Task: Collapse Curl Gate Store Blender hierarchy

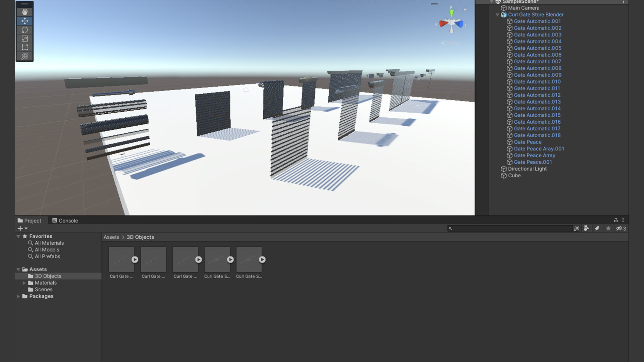Action: click(x=497, y=15)
